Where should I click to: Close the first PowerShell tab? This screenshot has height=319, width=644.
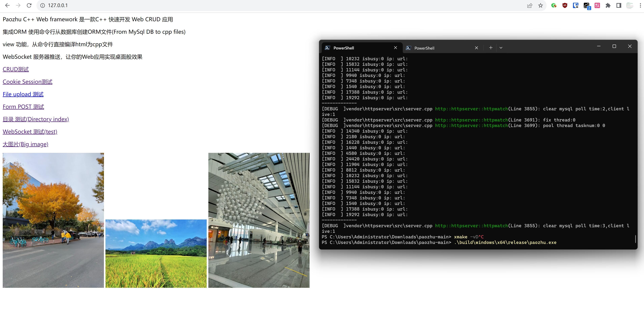click(395, 48)
